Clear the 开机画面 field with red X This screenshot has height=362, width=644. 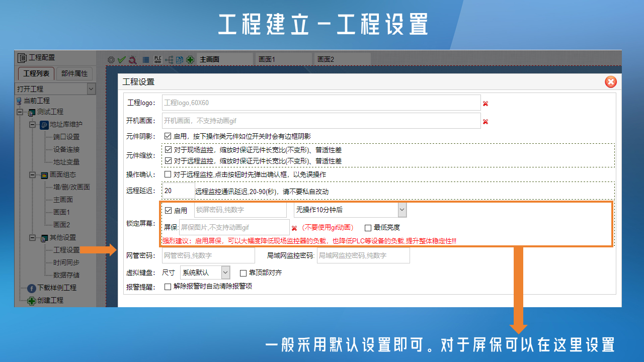click(486, 121)
